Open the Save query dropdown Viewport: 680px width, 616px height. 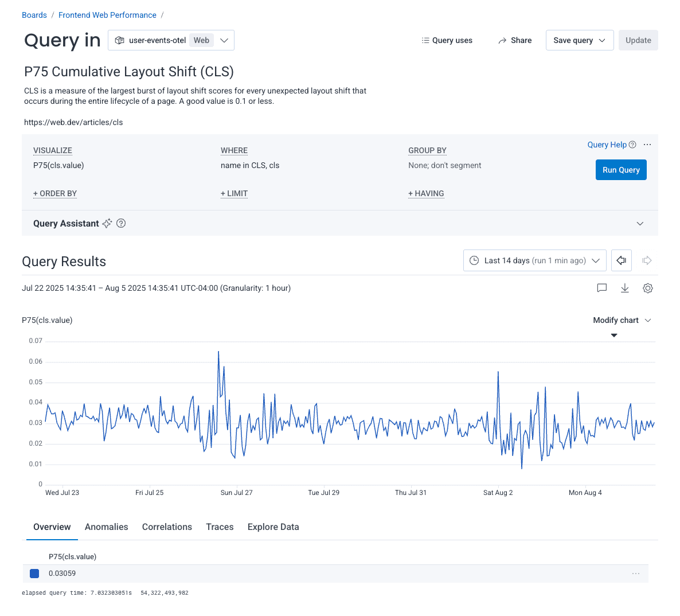click(579, 40)
